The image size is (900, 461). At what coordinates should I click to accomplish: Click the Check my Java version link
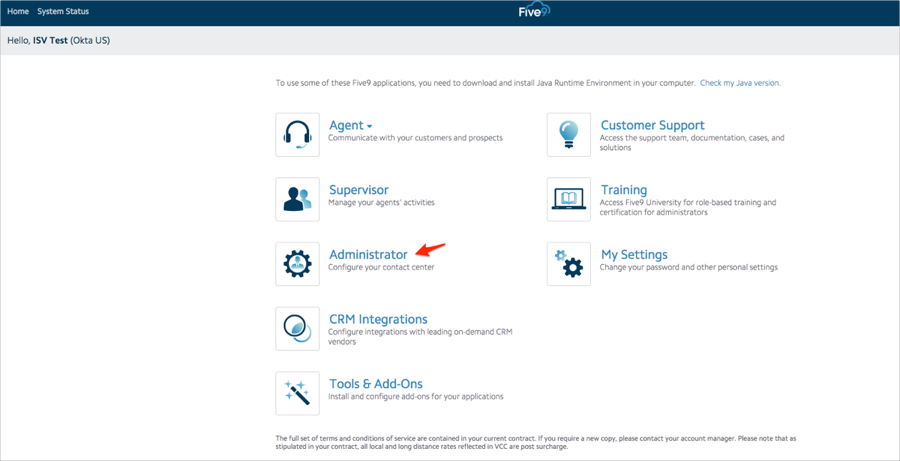tap(740, 83)
